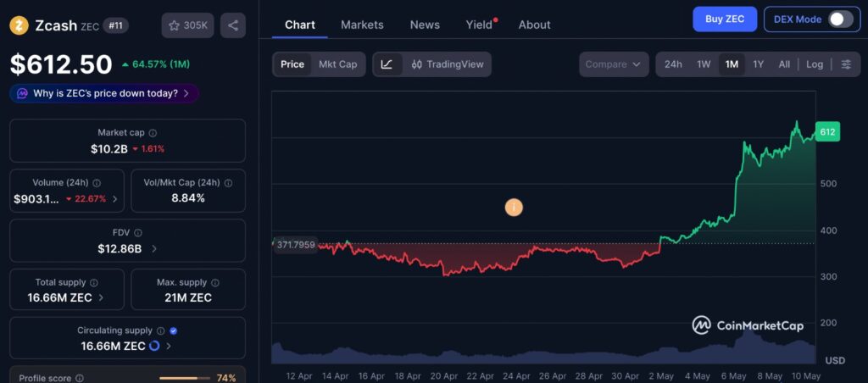Click Vol/Mkt Cap info icon
Viewport: 868px width, 383px height.
point(228,183)
